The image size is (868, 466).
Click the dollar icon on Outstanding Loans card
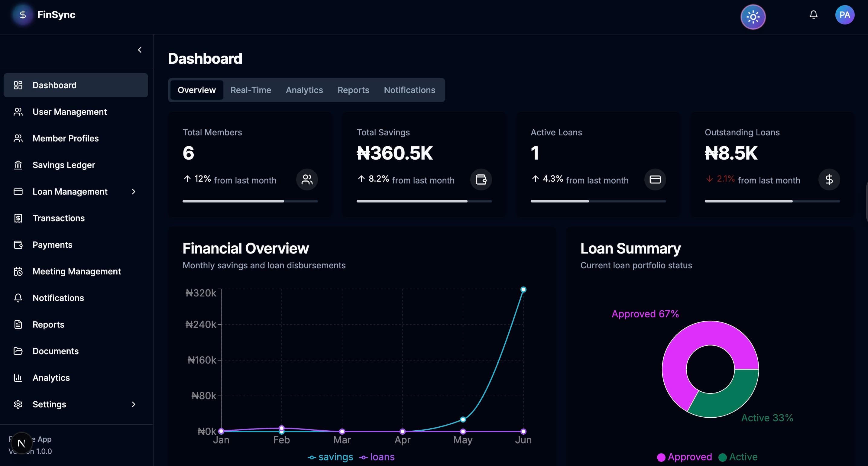(x=829, y=180)
